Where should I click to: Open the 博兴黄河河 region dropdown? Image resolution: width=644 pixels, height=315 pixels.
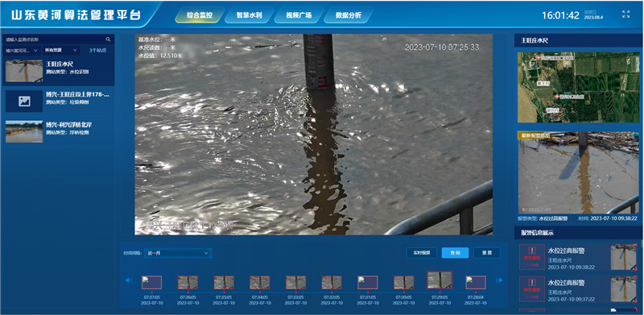click(x=22, y=50)
